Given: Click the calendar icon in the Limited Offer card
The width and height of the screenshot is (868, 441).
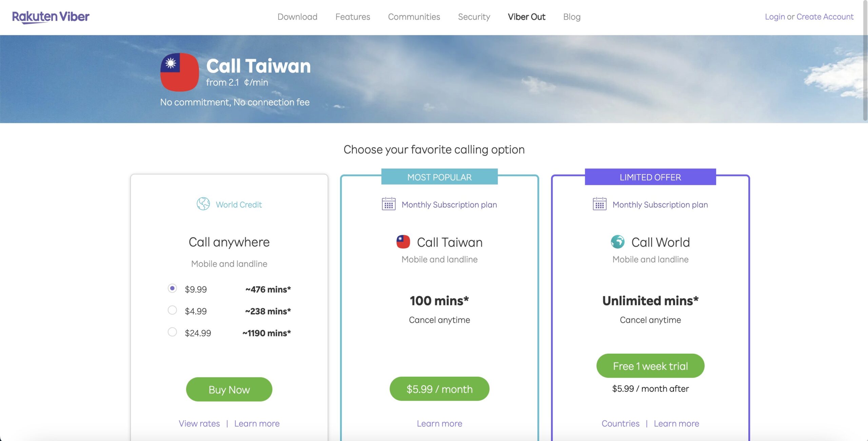Looking at the screenshot, I should pyautogui.click(x=599, y=204).
